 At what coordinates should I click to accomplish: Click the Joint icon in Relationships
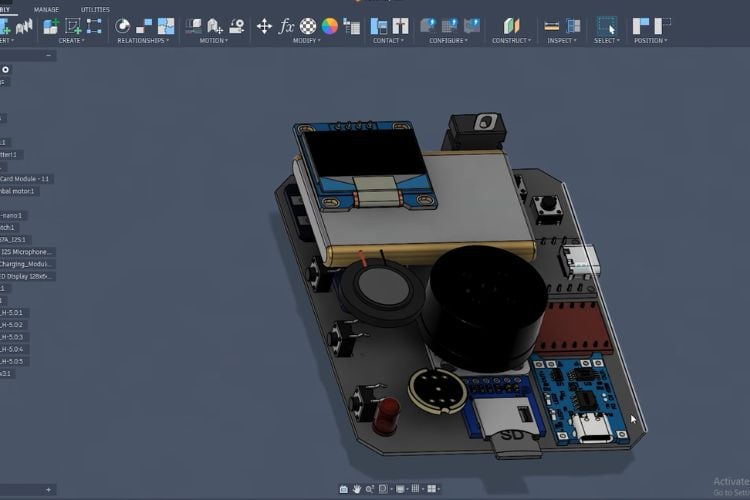tap(123, 26)
